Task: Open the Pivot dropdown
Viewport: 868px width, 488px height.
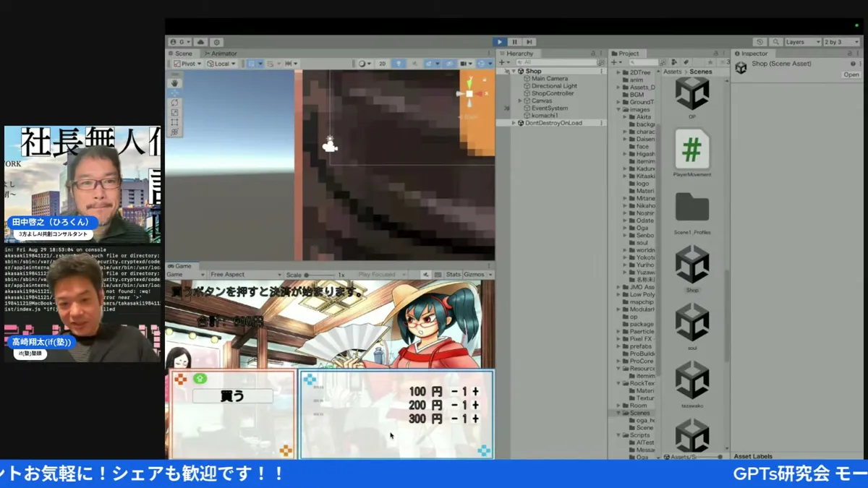Action: (x=187, y=64)
